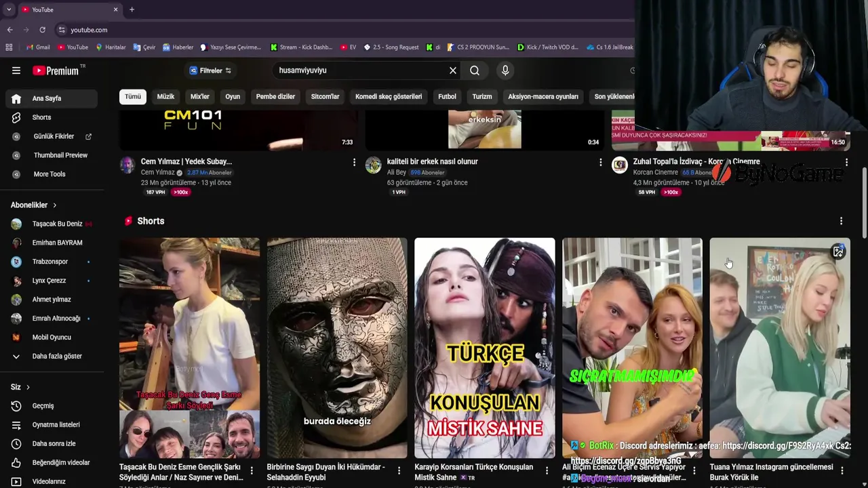Screen dimensions: 868x488
Task: Open Lynx Çerezz channel subscription
Action: point(52,281)
